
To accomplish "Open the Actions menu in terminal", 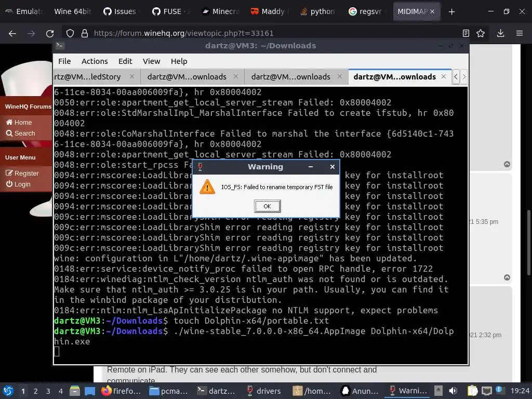I will coord(95,61).
